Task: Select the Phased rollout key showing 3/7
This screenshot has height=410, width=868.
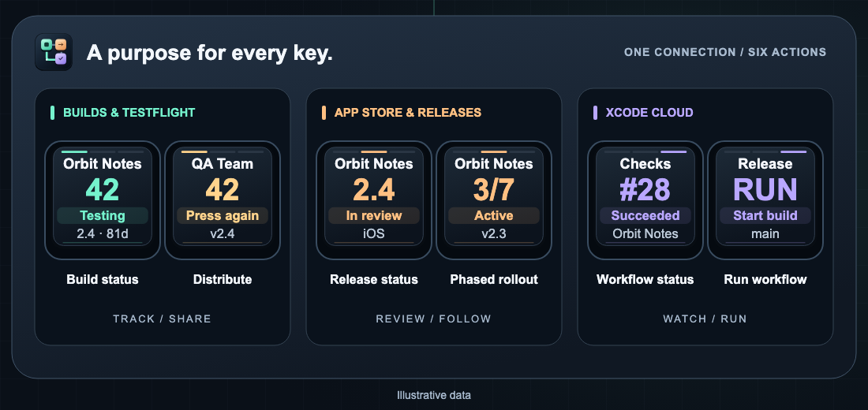Action: 494,199
